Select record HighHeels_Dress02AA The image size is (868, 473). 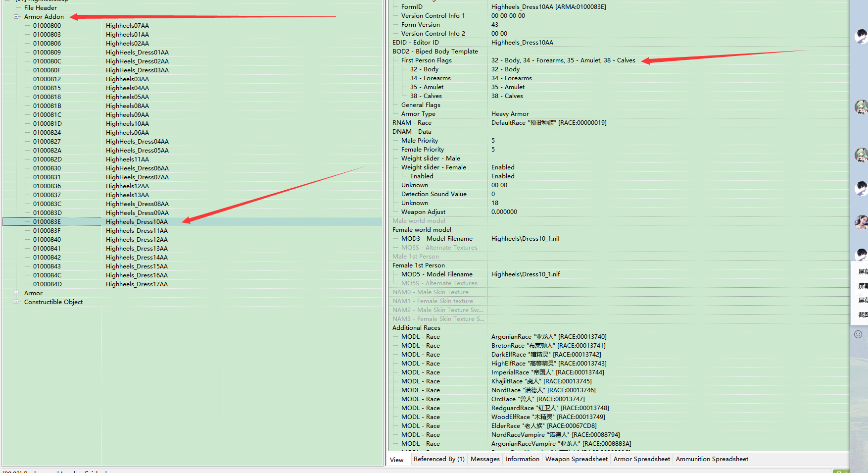click(x=137, y=61)
